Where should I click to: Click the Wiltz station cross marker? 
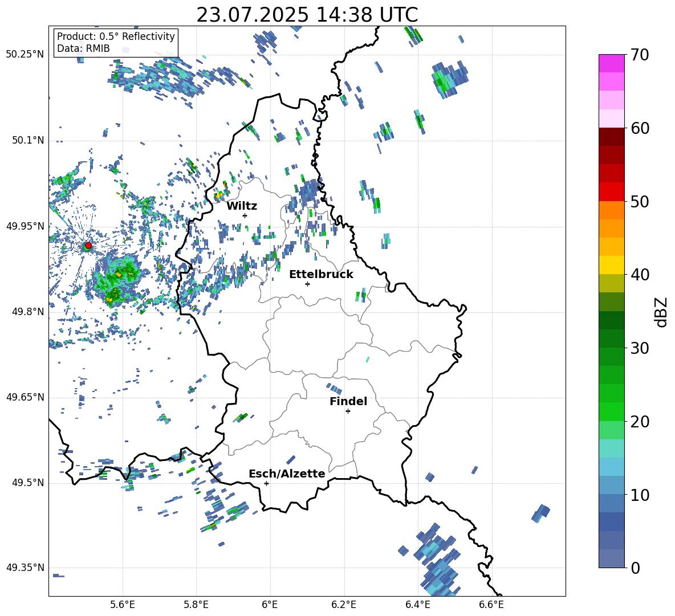[x=245, y=215]
